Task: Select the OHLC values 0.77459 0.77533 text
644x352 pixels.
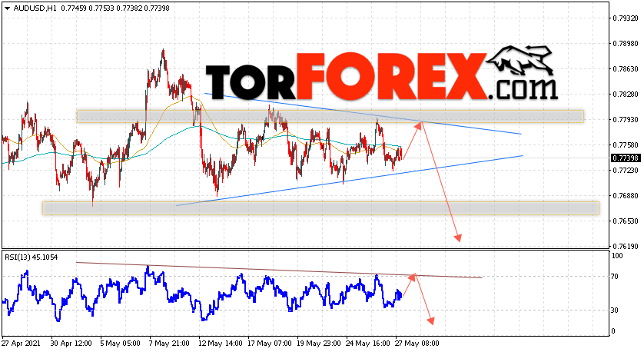Action: [87, 8]
